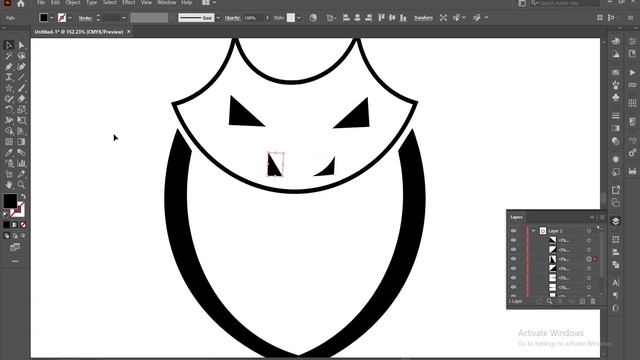
Task: Select the Free Transform tool
Action: pos(21,120)
